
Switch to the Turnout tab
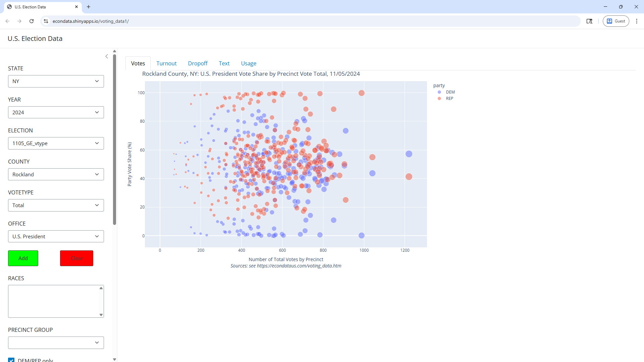[x=166, y=63]
